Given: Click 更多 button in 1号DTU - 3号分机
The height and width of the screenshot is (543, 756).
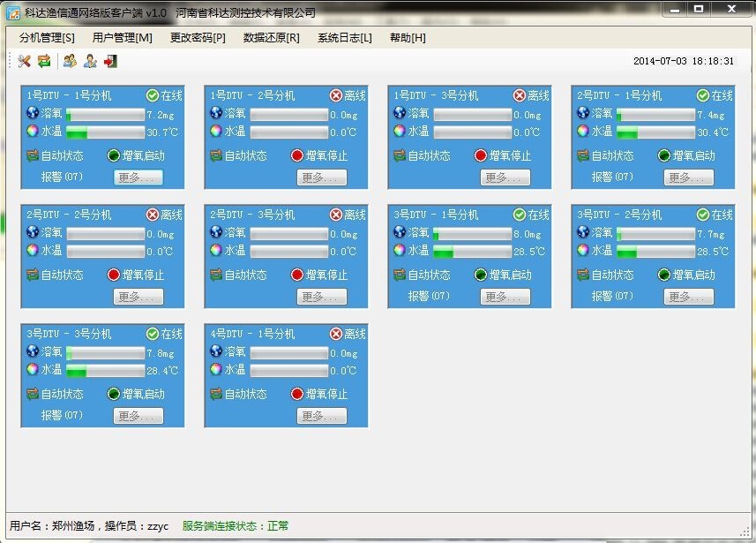Looking at the screenshot, I should (505, 177).
